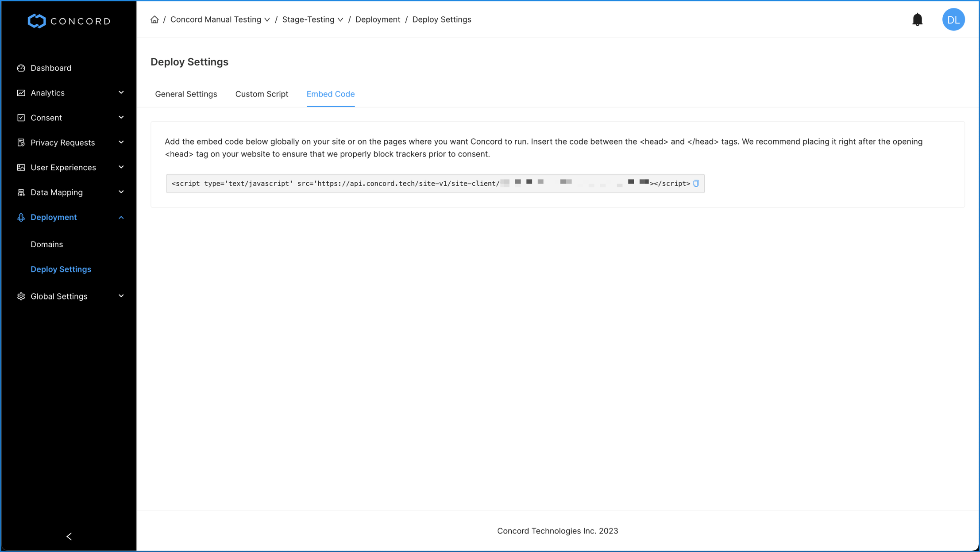Screen dimensions: 980x552
Task: Expand the Privacy Requests chevron
Action: [121, 142]
